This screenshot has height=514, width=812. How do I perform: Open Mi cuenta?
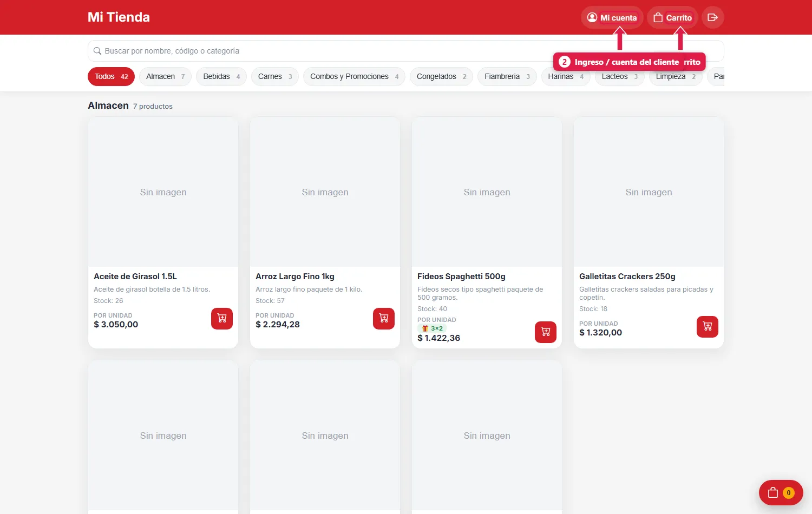point(612,17)
